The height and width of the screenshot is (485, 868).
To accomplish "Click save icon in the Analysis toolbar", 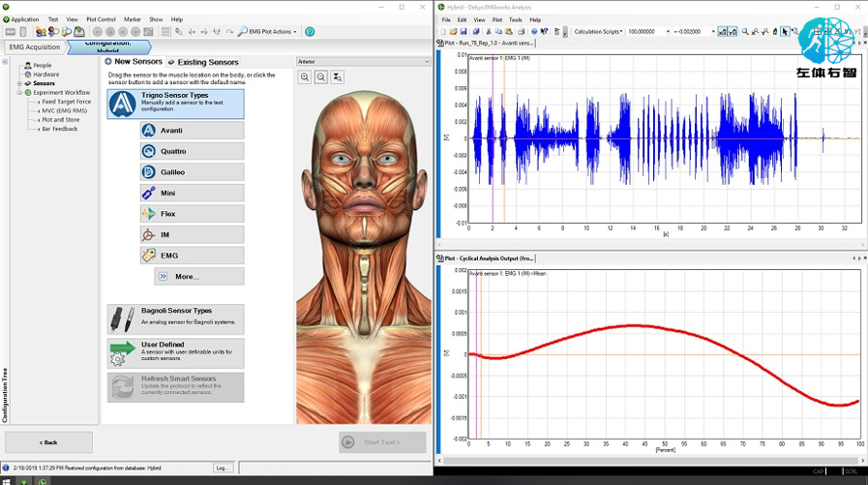I will tap(464, 32).
